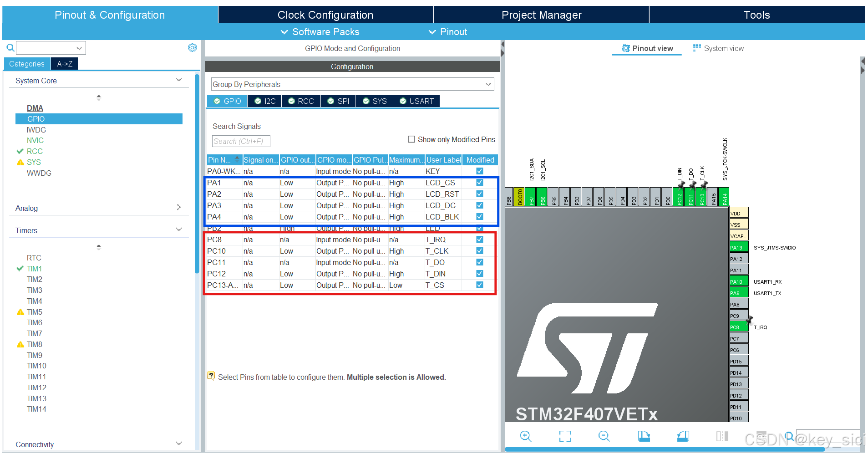Screen dimensions: 868x454
Task: Select the I2C peripheral tab
Action: point(265,101)
